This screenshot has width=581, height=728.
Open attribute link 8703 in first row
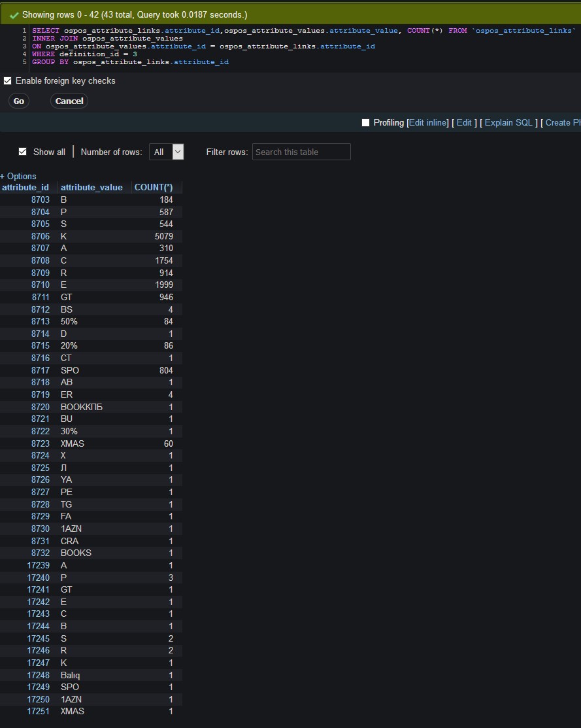coord(40,199)
